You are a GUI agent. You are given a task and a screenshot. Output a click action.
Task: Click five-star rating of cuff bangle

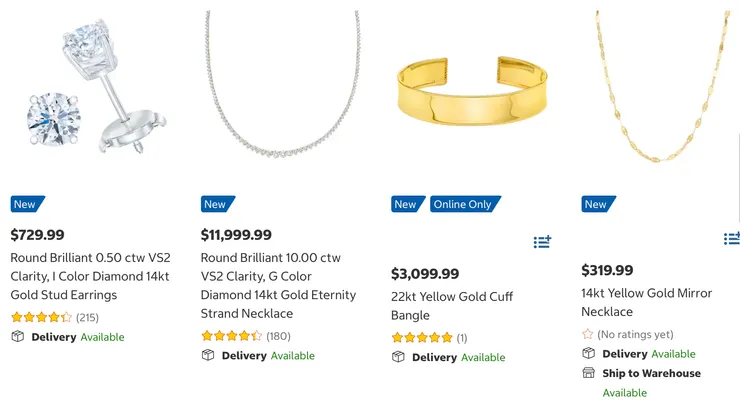tap(421, 338)
